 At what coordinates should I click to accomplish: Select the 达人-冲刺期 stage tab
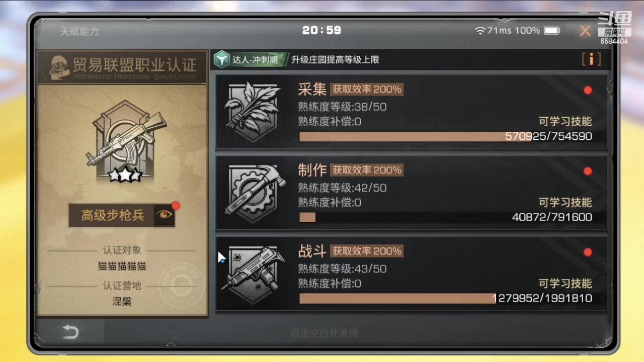(x=255, y=60)
